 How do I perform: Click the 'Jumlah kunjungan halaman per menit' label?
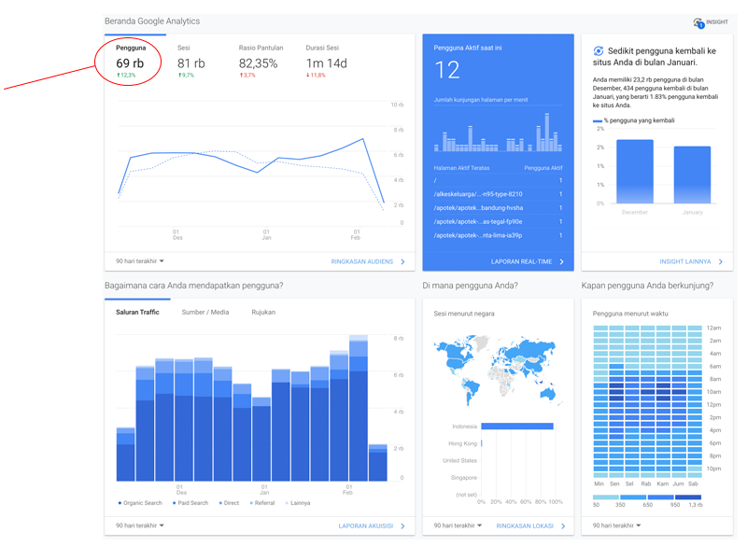click(x=481, y=100)
